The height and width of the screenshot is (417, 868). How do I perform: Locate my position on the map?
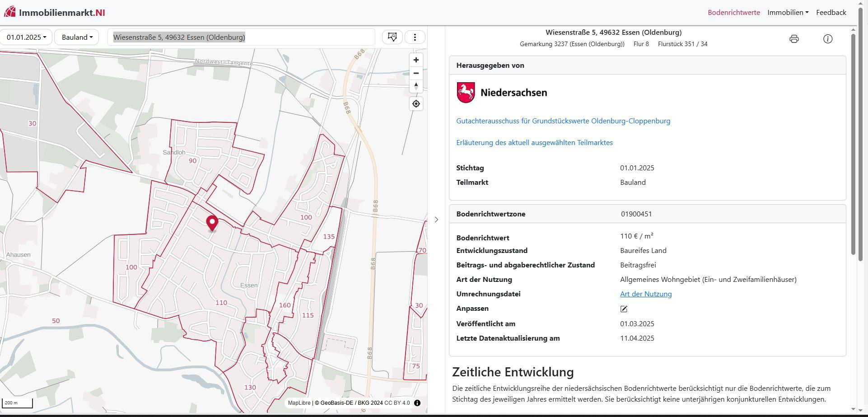click(416, 104)
